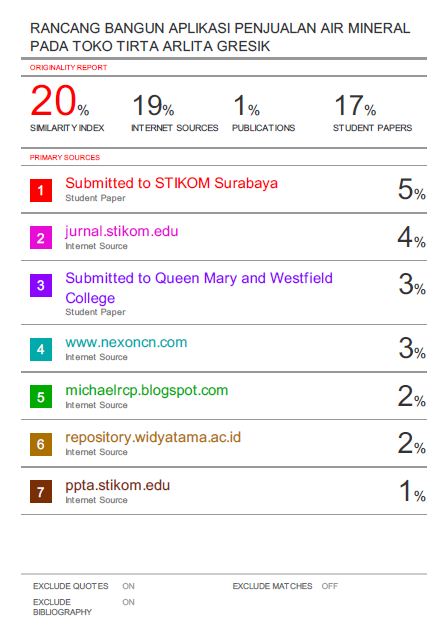The image size is (437, 628).
Task: Click the tan source number 6 badge
Action: (41, 444)
